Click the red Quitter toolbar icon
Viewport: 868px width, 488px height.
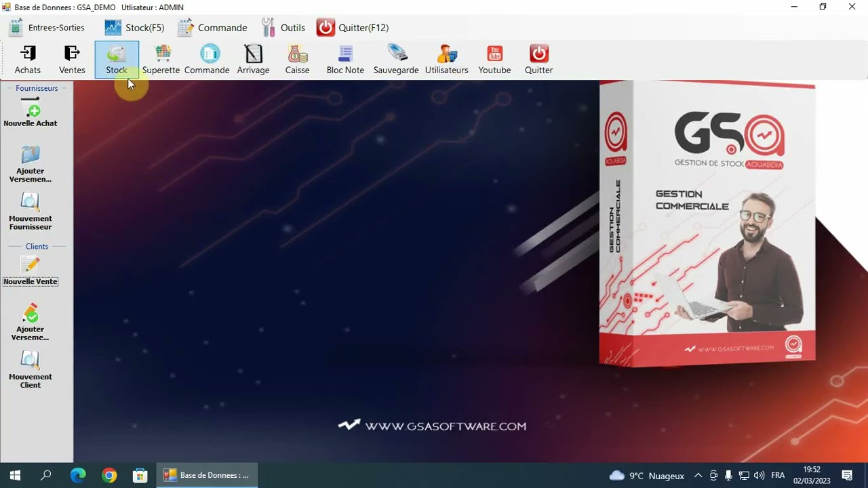pos(539,60)
